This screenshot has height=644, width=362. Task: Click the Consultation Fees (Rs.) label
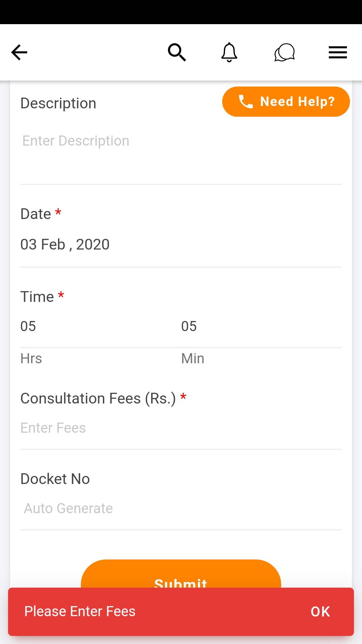click(x=98, y=398)
